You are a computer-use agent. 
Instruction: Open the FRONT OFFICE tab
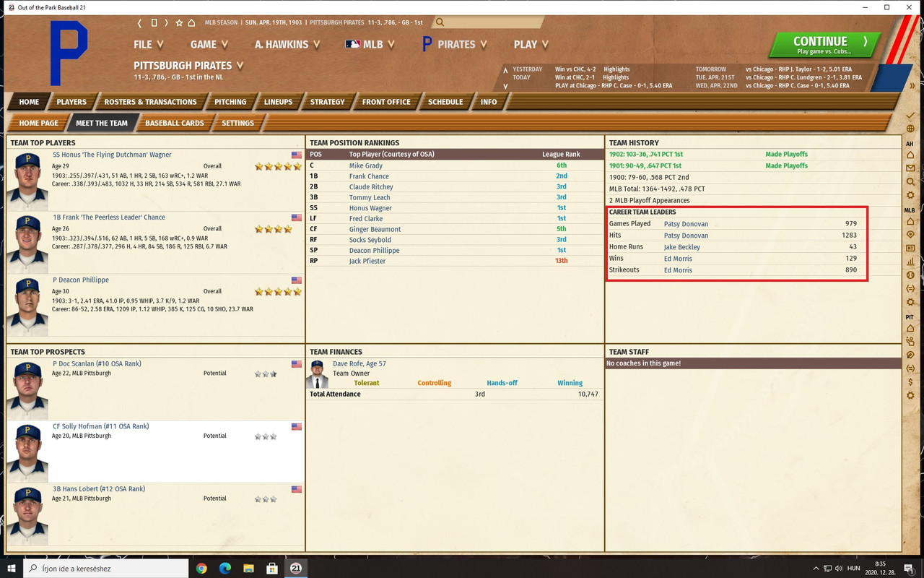click(386, 102)
